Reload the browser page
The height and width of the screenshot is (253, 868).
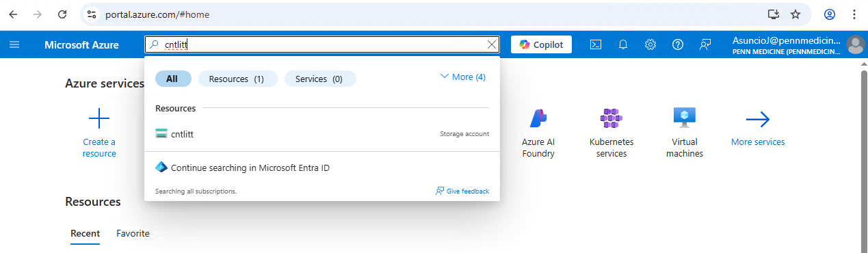click(62, 14)
